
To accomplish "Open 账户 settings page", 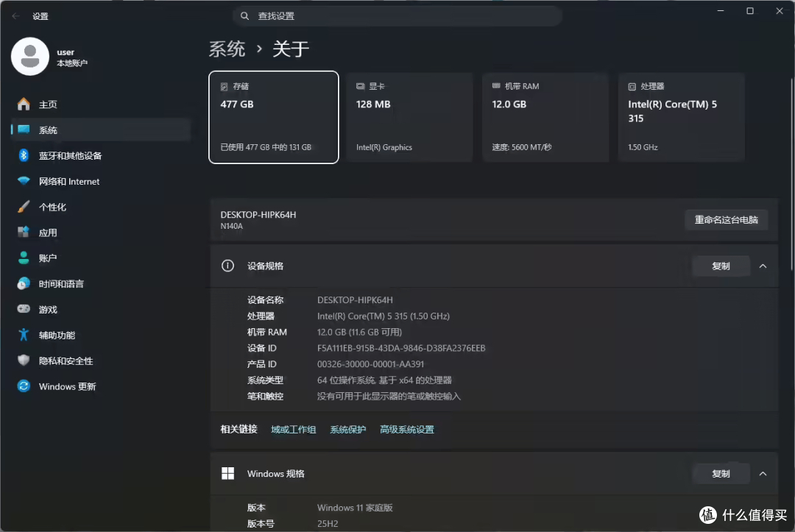I will [100, 258].
